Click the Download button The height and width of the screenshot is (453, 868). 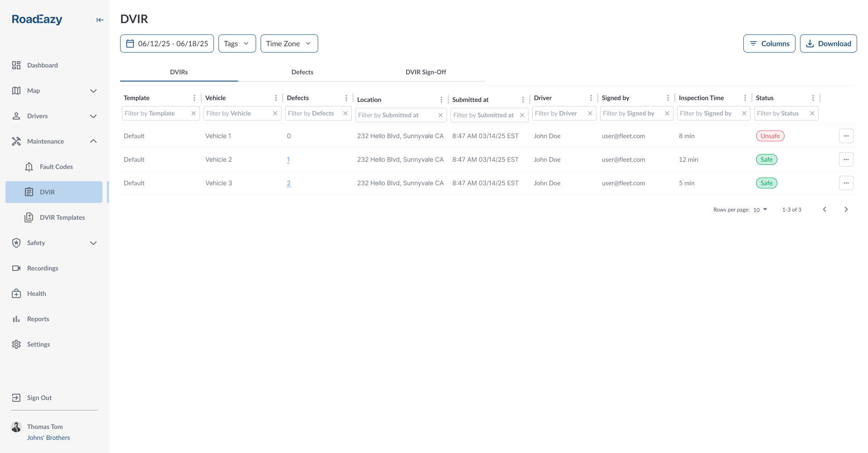(828, 43)
